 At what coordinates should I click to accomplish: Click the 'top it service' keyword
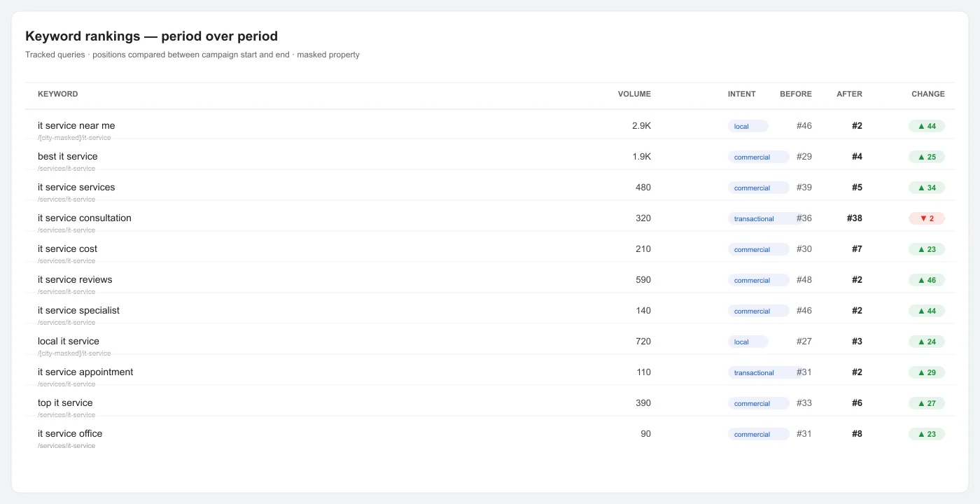pos(65,402)
